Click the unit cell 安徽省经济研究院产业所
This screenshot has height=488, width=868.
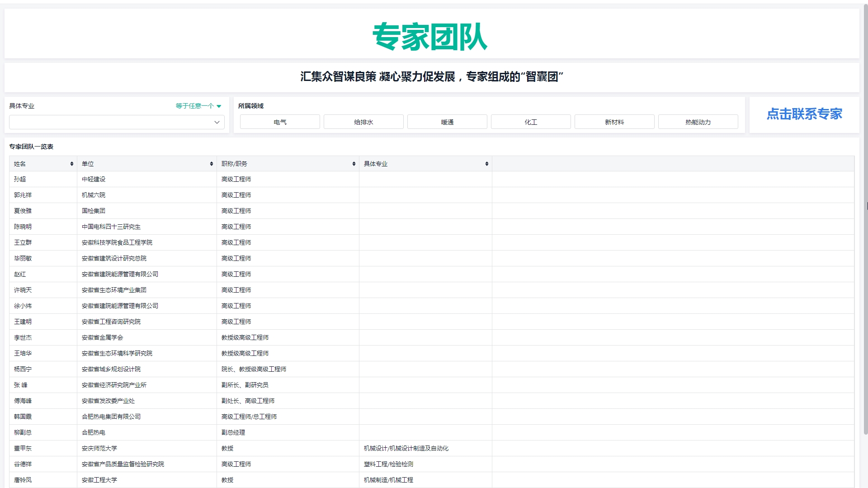[x=147, y=385]
